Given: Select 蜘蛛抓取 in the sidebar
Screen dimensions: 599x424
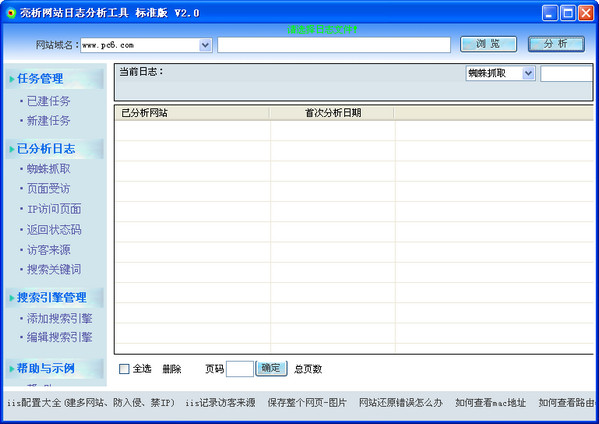Looking at the screenshot, I should coord(49,169).
